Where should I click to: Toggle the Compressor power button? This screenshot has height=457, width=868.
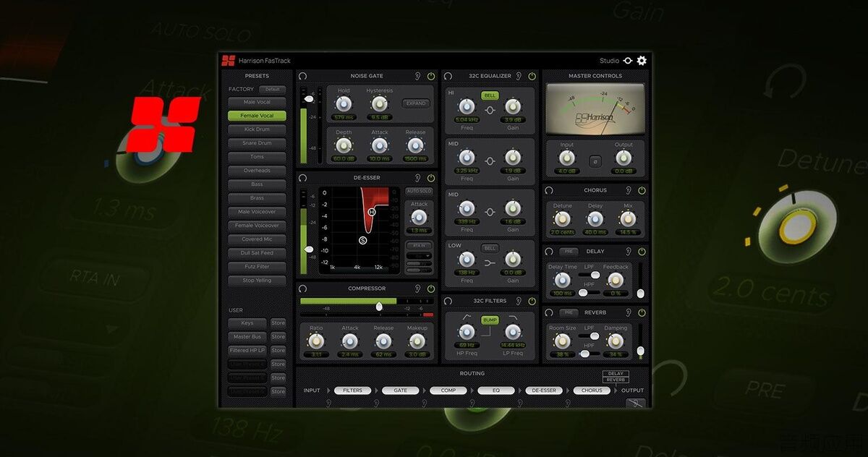click(431, 289)
